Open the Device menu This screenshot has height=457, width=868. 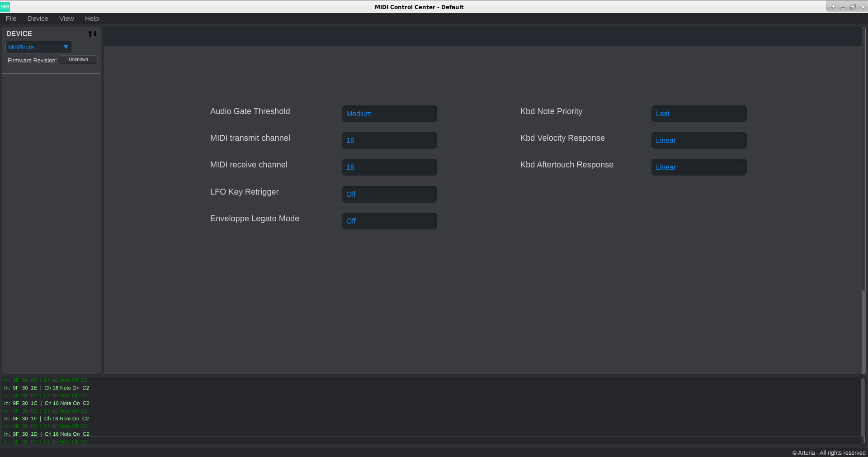coord(38,19)
